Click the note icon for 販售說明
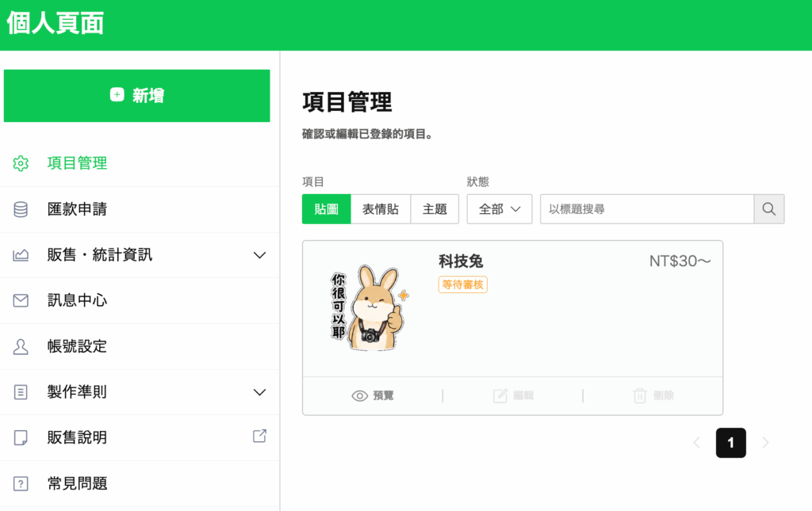812x511 pixels. point(21,437)
